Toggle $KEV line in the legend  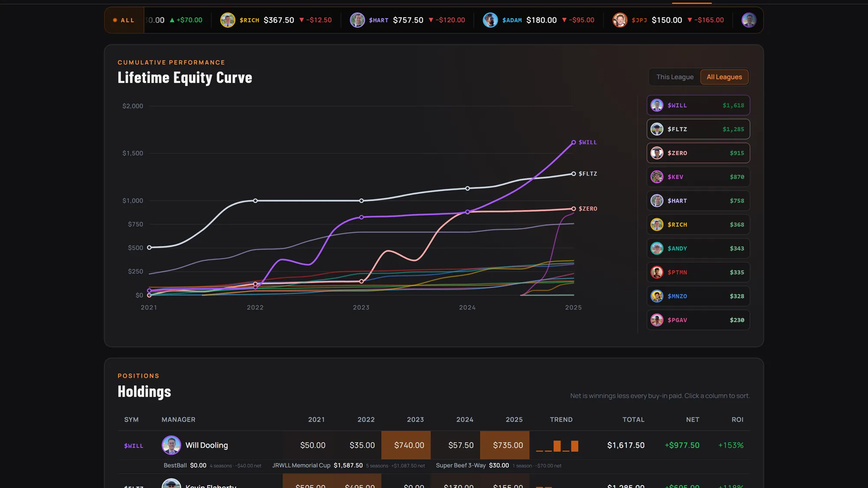pyautogui.click(x=698, y=177)
